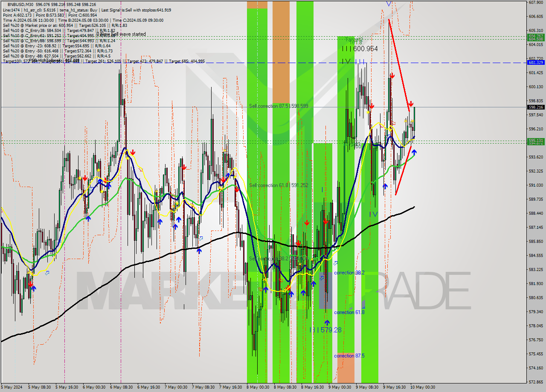546x392 pixels.
Task: Click the red sell arrow after the 6 May 08:30 peak
Action: pos(133,152)
